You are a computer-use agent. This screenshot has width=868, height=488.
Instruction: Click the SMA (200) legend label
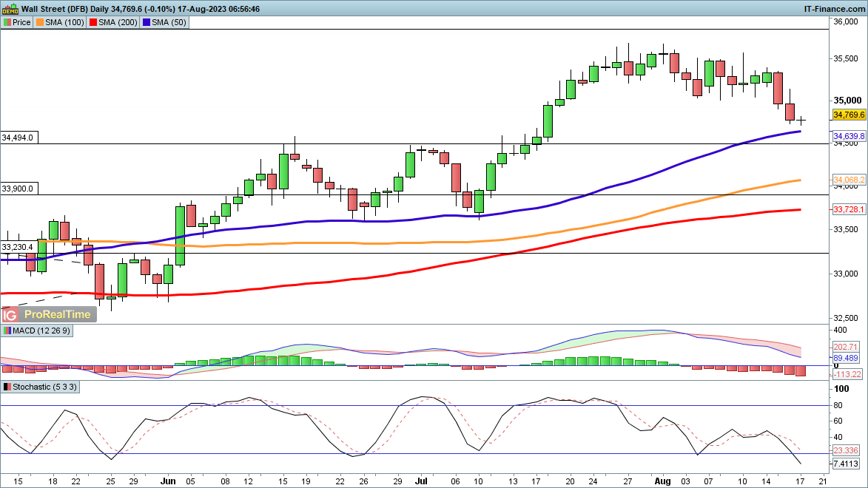tap(118, 22)
